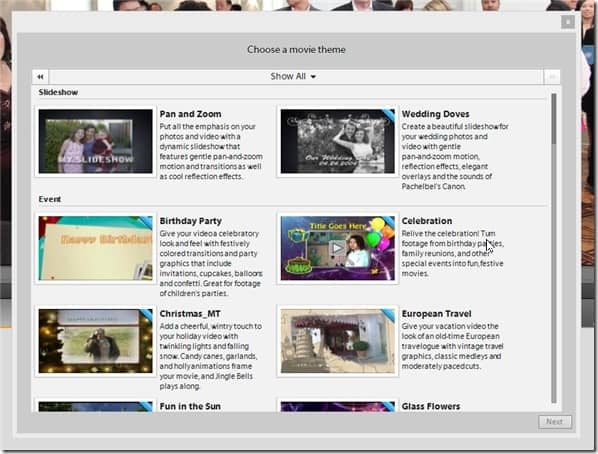The image size is (598, 454).
Task: Click the Christmas_MT description text
Action: pos(211,356)
